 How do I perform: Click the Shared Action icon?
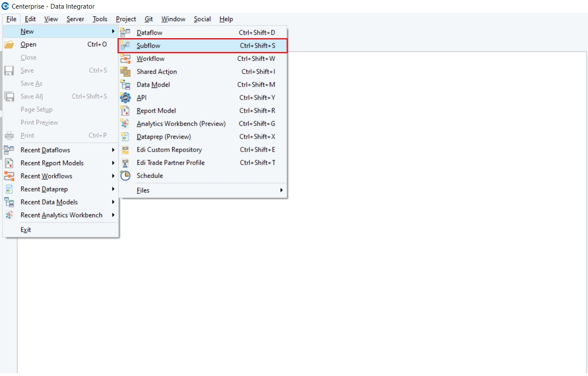tap(125, 71)
